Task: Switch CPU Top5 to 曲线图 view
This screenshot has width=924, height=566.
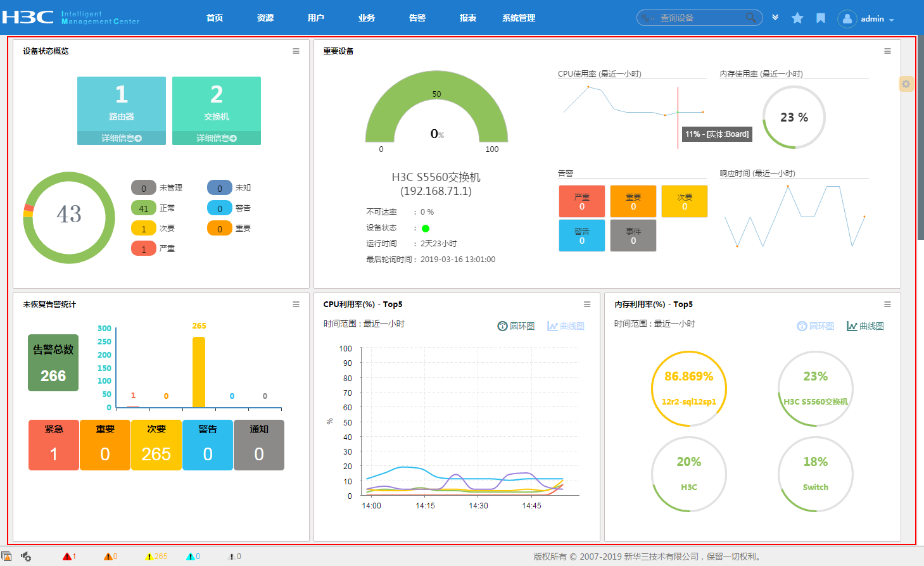Action: [566, 326]
